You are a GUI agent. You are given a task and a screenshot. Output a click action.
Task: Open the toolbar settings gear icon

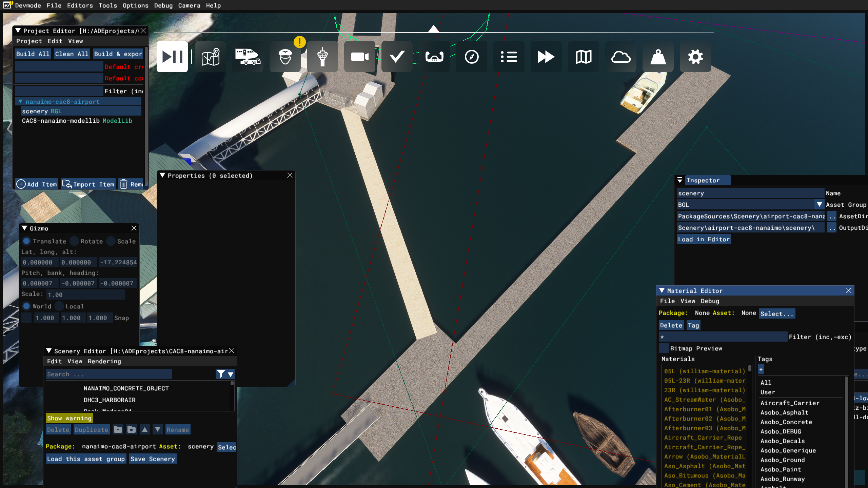click(x=695, y=57)
